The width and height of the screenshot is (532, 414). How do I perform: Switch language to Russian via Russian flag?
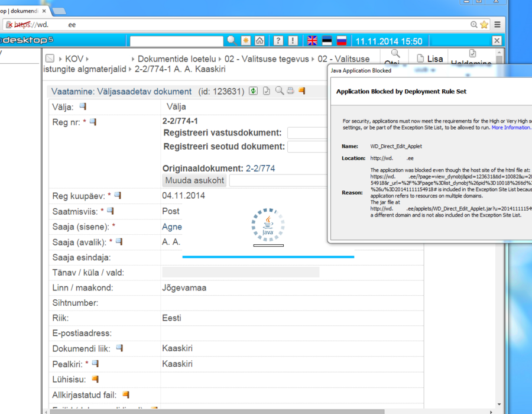point(342,41)
